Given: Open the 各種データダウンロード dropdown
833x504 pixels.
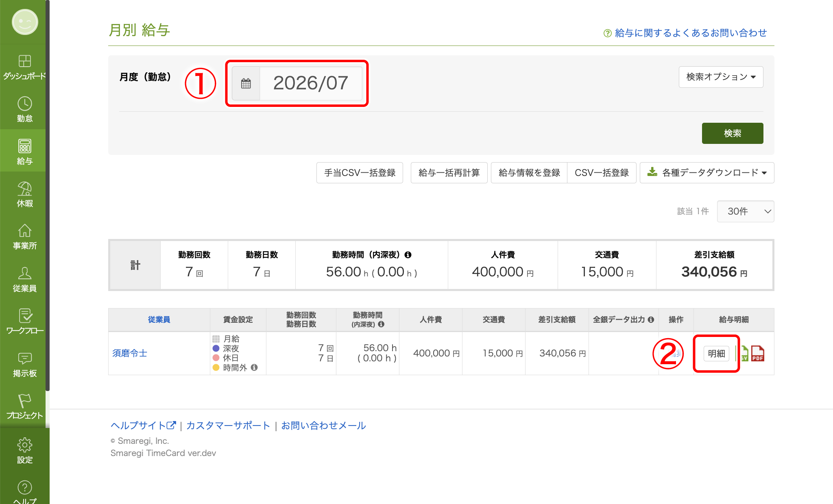Looking at the screenshot, I should [x=707, y=173].
